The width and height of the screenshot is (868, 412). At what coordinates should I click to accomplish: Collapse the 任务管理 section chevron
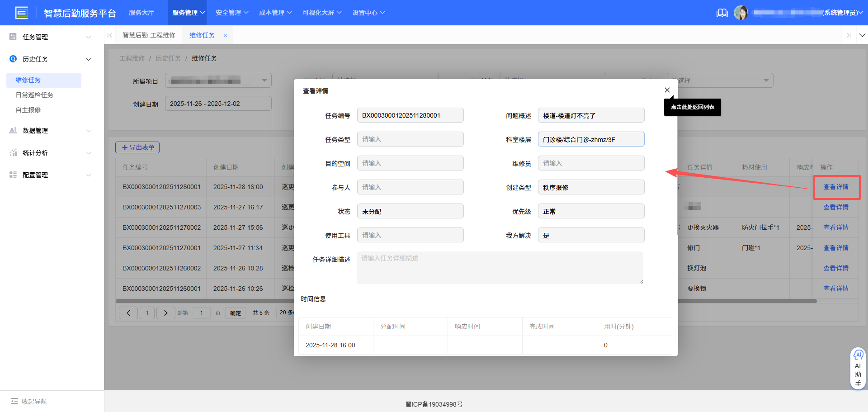tap(89, 37)
